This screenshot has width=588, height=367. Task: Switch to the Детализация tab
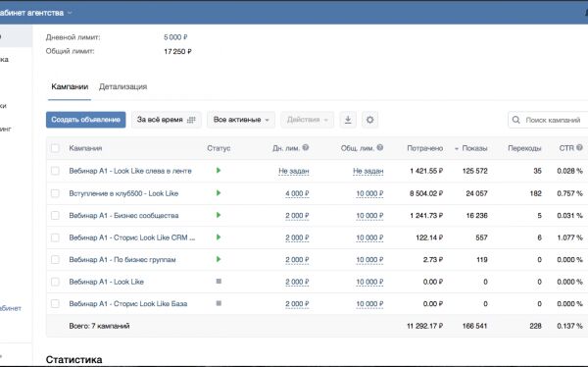(x=123, y=86)
